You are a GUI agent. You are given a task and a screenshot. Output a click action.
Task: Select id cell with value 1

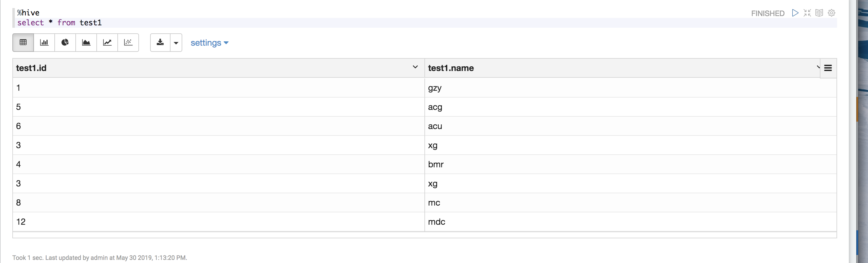click(x=219, y=88)
